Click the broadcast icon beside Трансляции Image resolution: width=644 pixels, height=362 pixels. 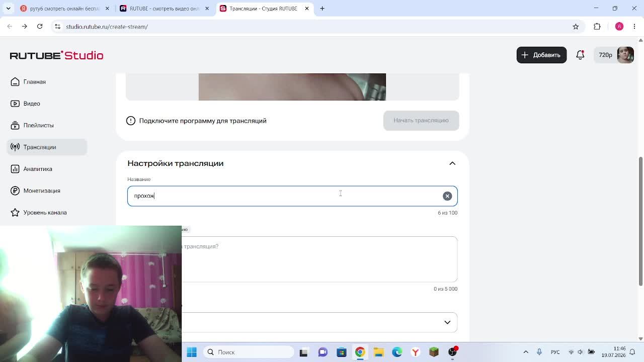click(x=15, y=147)
